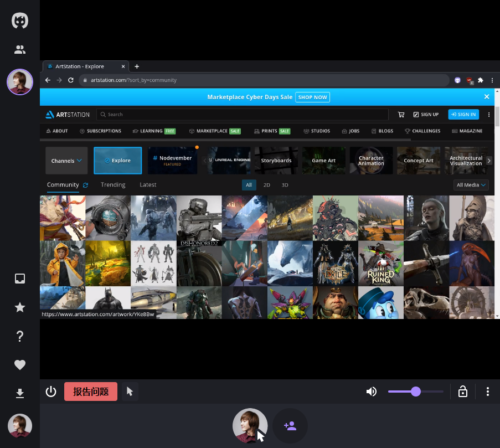Image resolution: width=500 pixels, height=448 pixels.
Task: Open MARKETPLACE in navigation
Action: [215, 131]
